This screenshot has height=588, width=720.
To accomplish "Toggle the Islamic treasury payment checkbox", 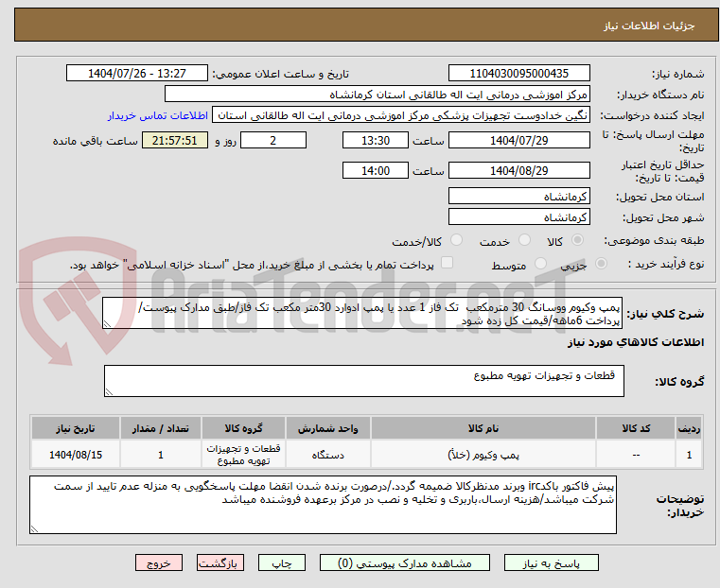I will [448, 264].
